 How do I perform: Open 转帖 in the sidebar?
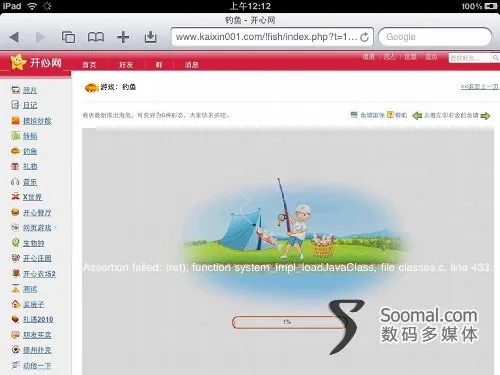click(x=30, y=136)
